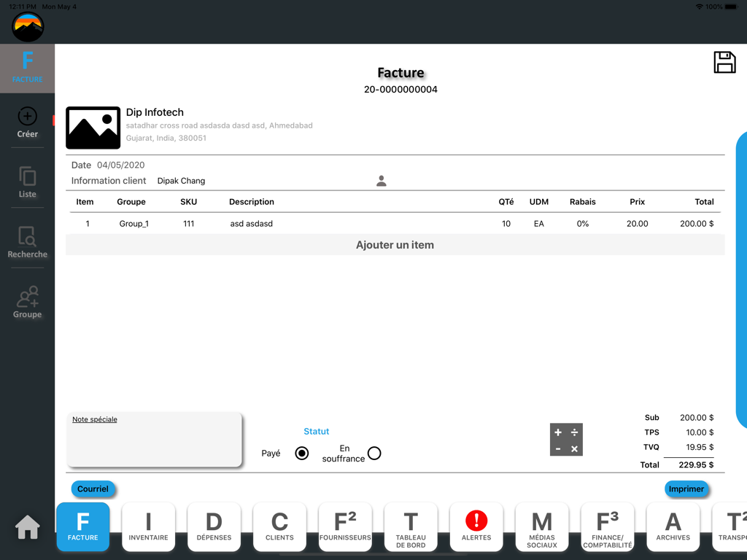This screenshot has height=560, width=747.
Task: Go to the home screen icon
Action: [x=27, y=526]
